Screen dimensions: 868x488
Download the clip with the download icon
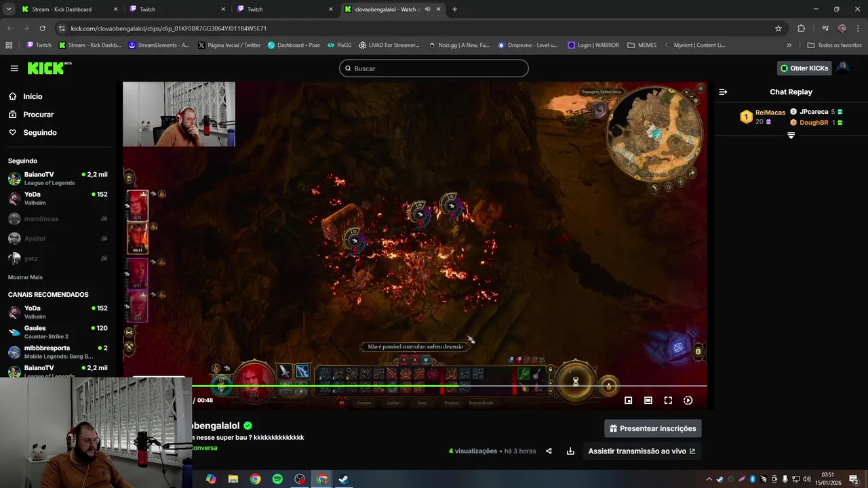570,451
